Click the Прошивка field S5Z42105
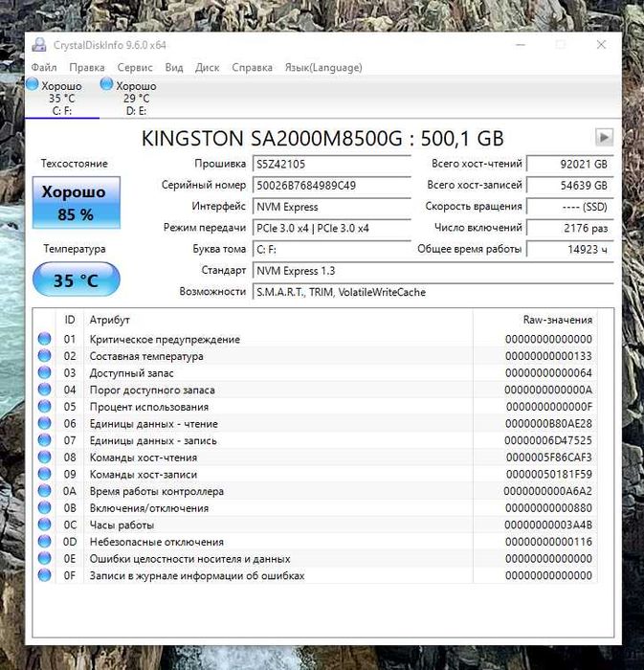The image size is (644, 670). (331, 164)
